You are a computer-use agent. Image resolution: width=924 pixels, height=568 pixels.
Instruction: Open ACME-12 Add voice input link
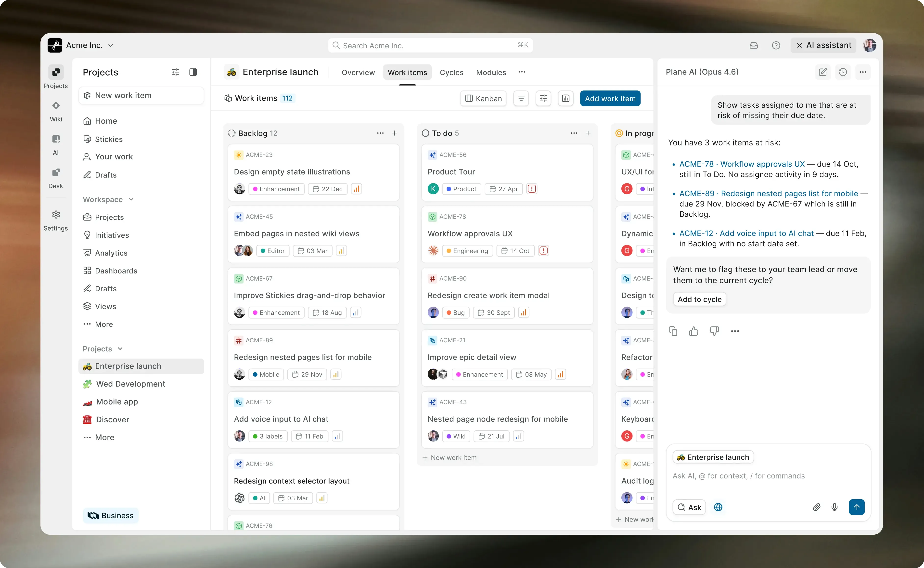point(746,233)
